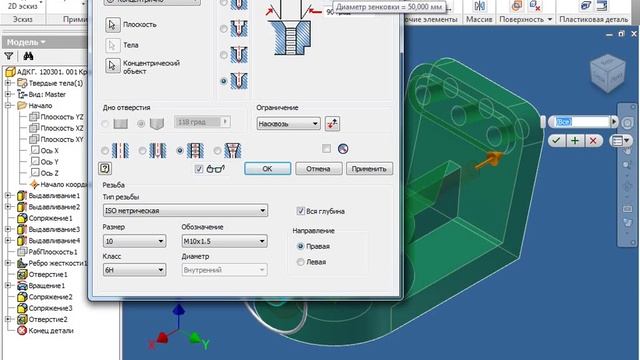Select Ребро жесткости1 in the model tree
640x360 pixels.
coord(58,263)
